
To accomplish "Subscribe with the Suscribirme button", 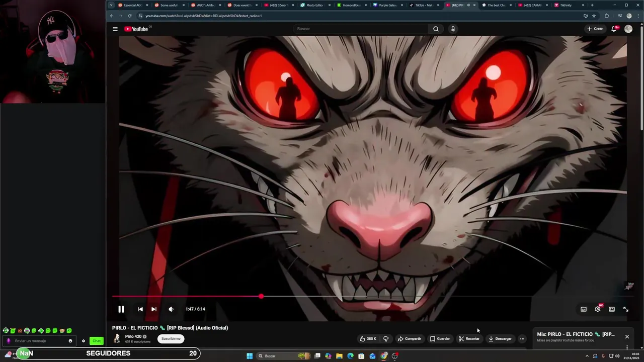I will pyautogui.click(x=171, y=339).
